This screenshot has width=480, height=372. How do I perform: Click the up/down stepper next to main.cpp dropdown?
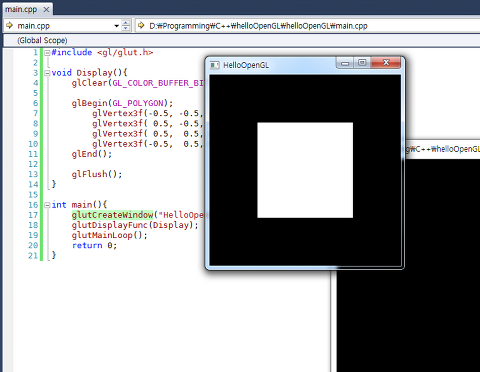126,26
